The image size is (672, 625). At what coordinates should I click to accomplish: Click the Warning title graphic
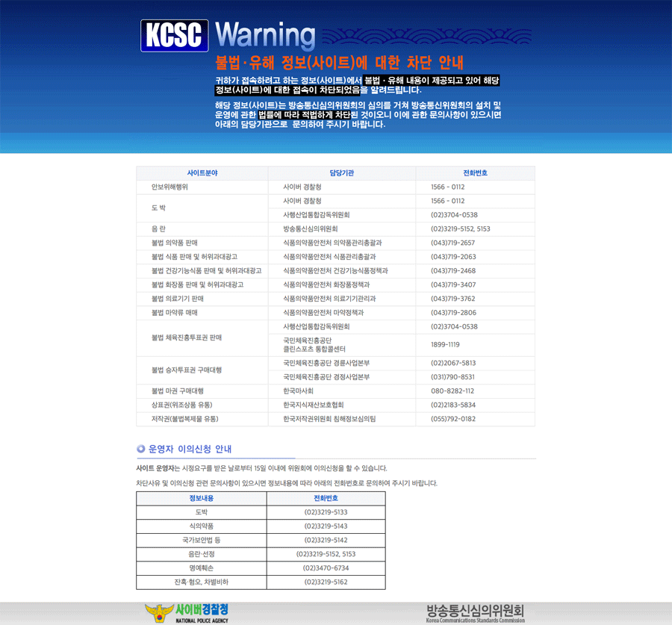point(265,36)
